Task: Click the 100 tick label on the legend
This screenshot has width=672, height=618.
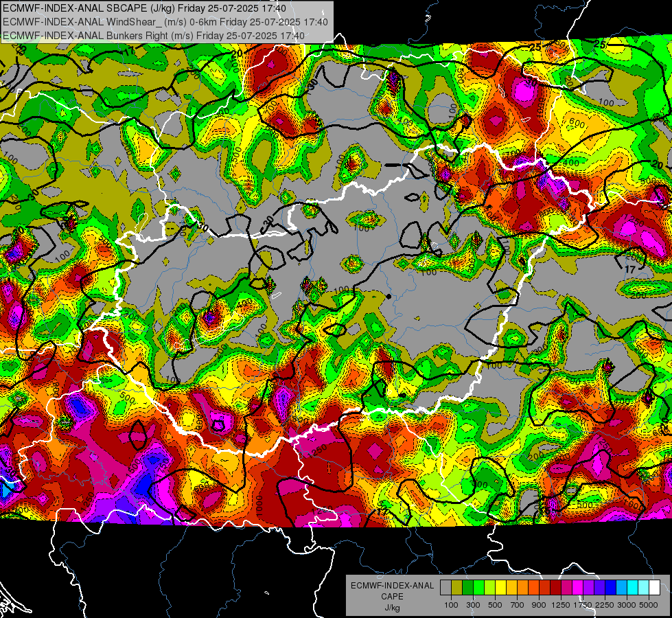Action: click(451, 605)
